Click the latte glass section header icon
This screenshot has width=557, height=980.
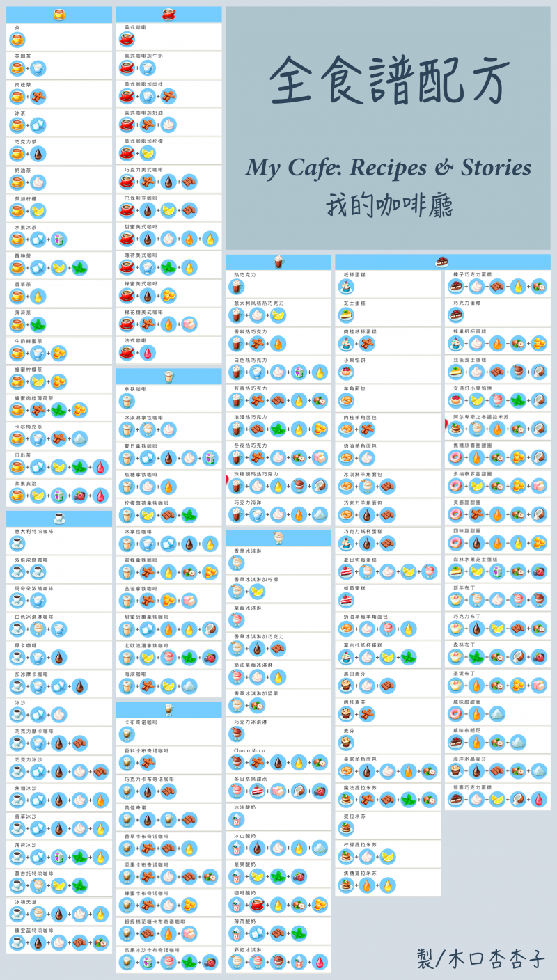[x=168, y=377]
